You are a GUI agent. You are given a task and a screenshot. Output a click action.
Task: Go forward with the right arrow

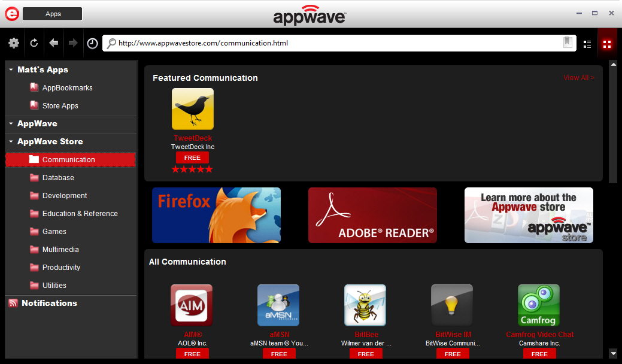(x=73, y=43)
